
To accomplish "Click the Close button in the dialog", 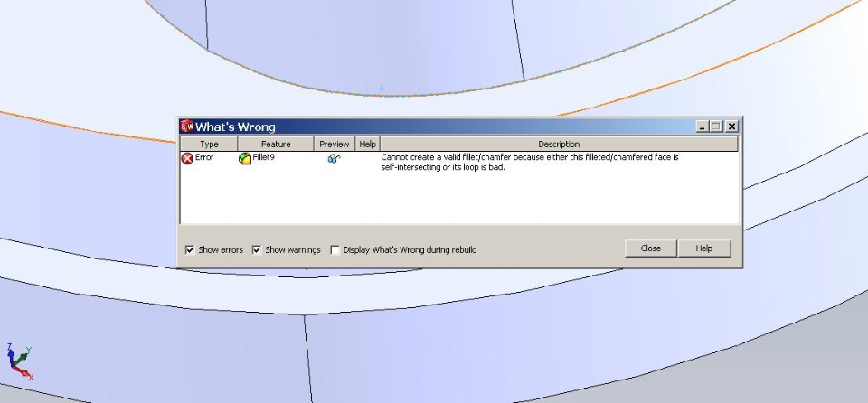I will pyautogui.click(x=650, y=248).
